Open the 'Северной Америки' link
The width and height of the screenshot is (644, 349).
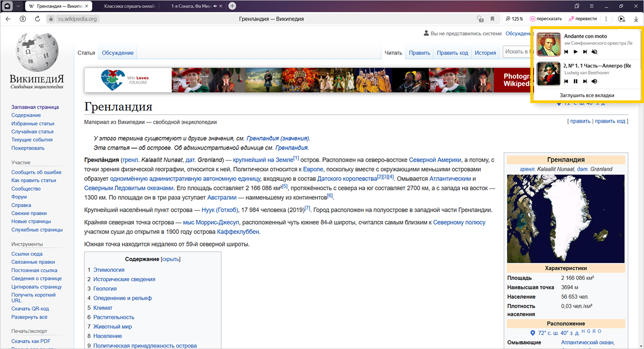[x=435, y=160]
